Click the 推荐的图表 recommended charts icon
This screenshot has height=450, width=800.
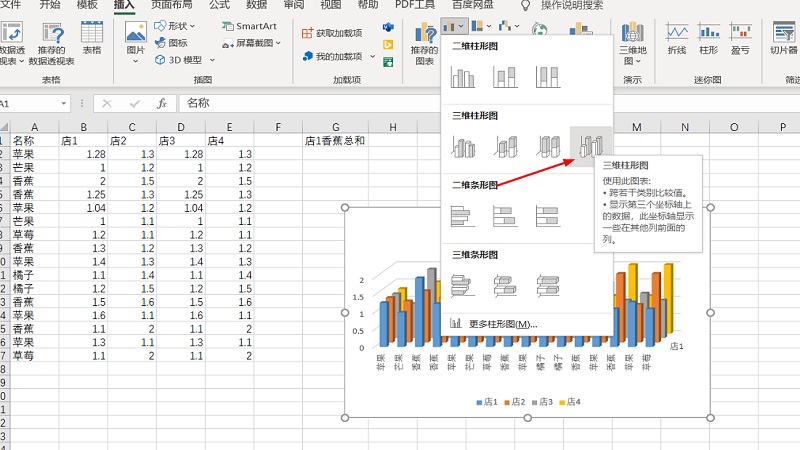(x=424, y=43)
